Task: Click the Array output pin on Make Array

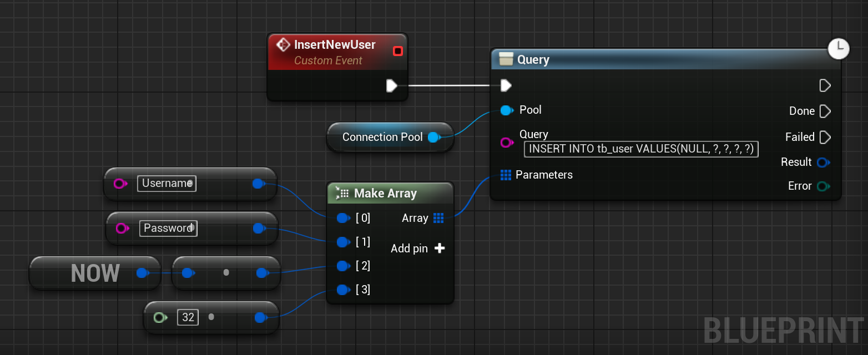Action: [x=438, y=218]
